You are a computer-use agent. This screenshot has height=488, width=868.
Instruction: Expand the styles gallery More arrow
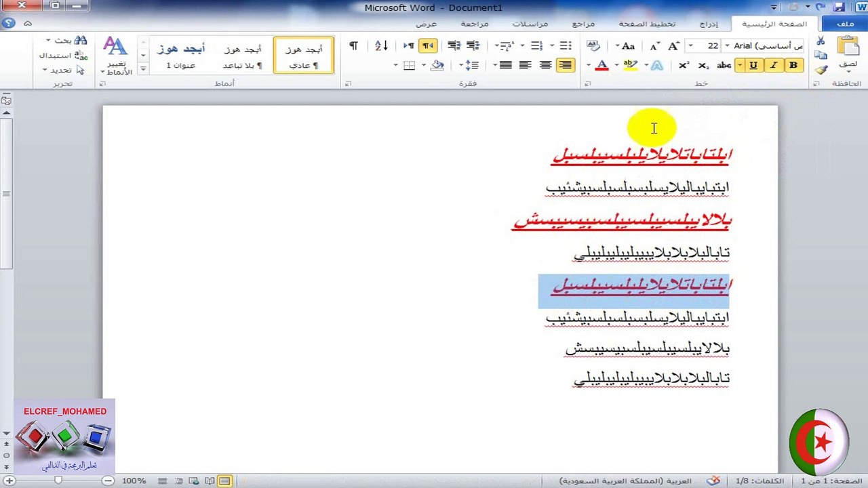pos(143,68)
